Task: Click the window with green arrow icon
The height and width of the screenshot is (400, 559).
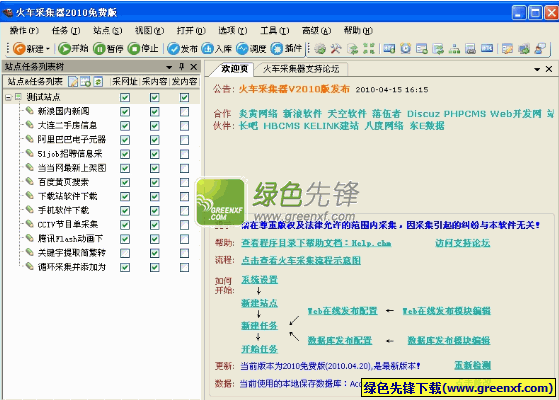Action: point(438,48)
